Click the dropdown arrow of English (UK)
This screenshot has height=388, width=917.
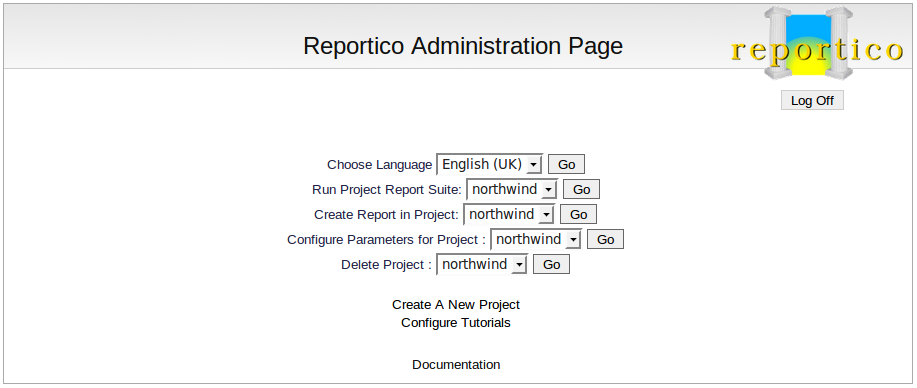(533, 166)
